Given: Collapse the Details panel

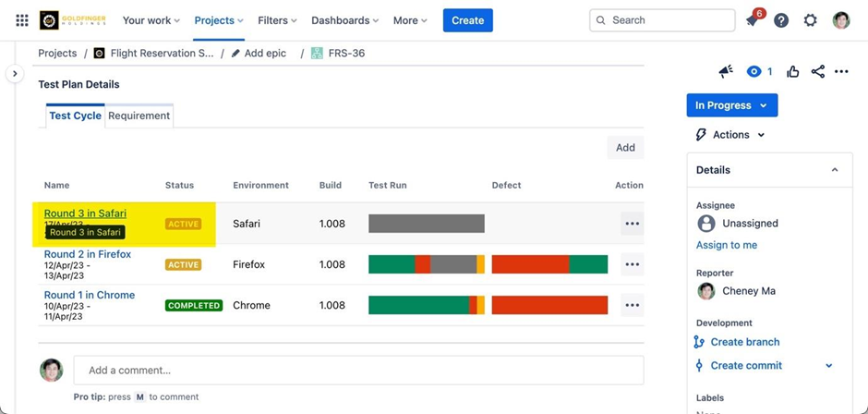Looking at the screenshot, I should coord(835,170).
